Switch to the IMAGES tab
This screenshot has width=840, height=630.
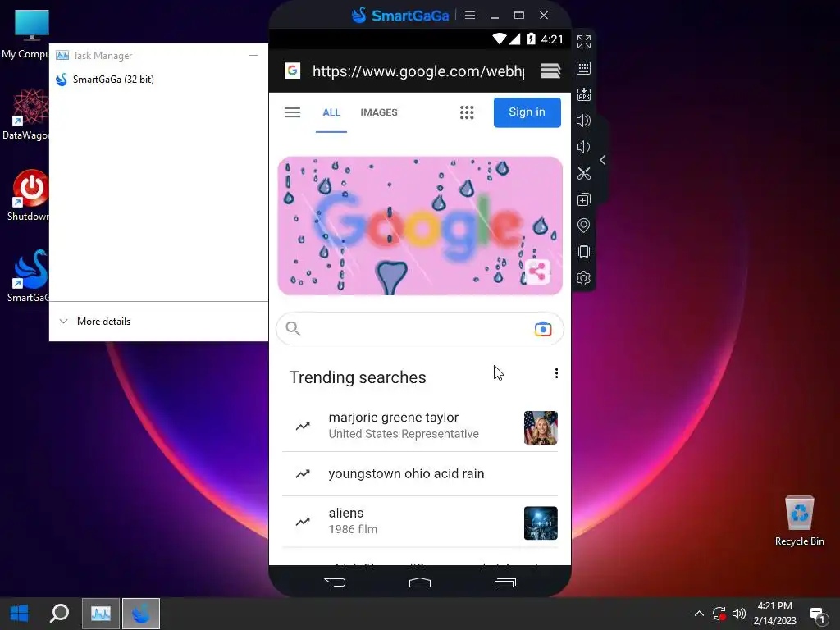click(379, 112)
